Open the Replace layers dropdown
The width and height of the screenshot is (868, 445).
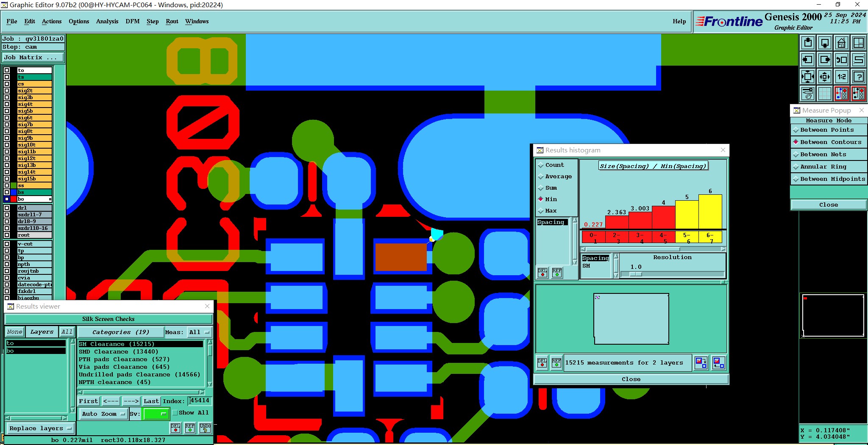pos(40,428)
